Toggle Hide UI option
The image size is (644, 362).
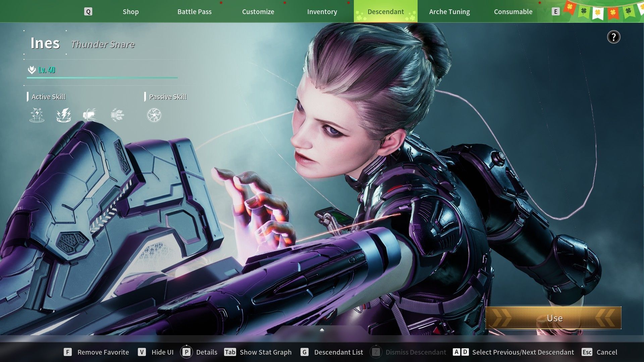click(x=156, y=352)
